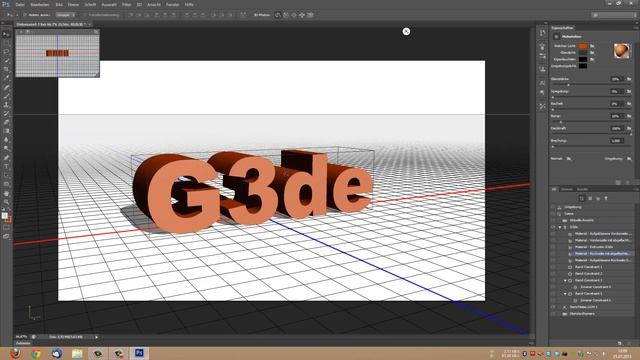
Task: Select the Hand tool
Action: (6, 193)
